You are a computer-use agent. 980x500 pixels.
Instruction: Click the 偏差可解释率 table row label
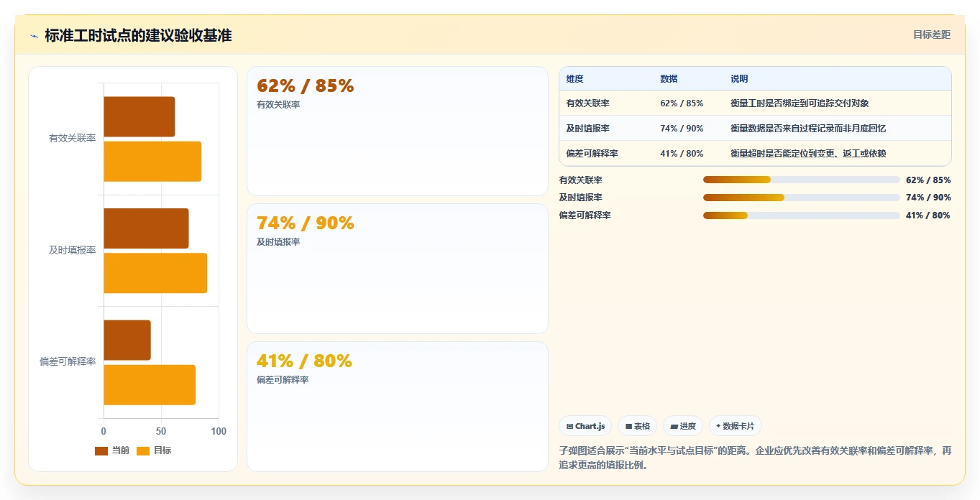pyautogui.click(x=592, y=154)
